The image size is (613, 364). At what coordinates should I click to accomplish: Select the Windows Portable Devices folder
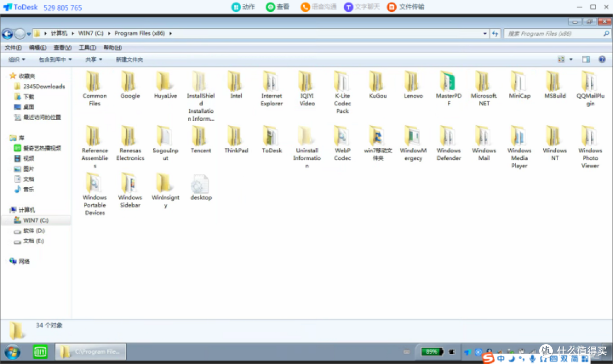[x=94, y=194]
